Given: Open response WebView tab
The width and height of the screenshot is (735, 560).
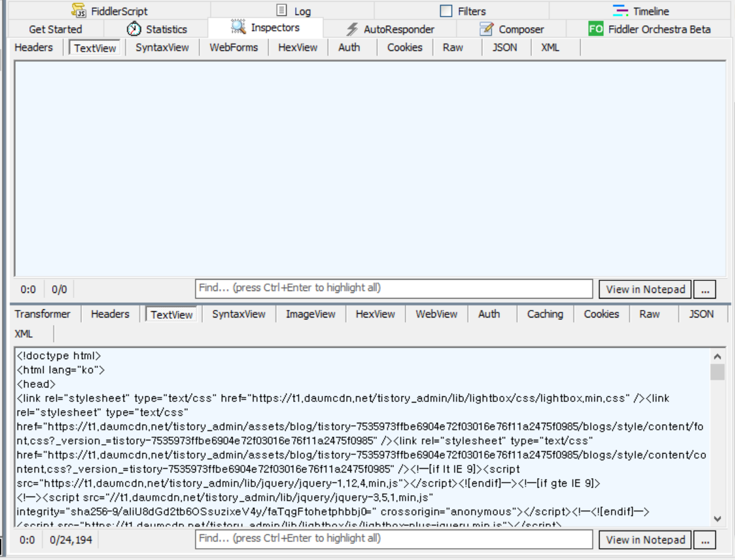Looking at the screenshot, I should tap(436, 314).
